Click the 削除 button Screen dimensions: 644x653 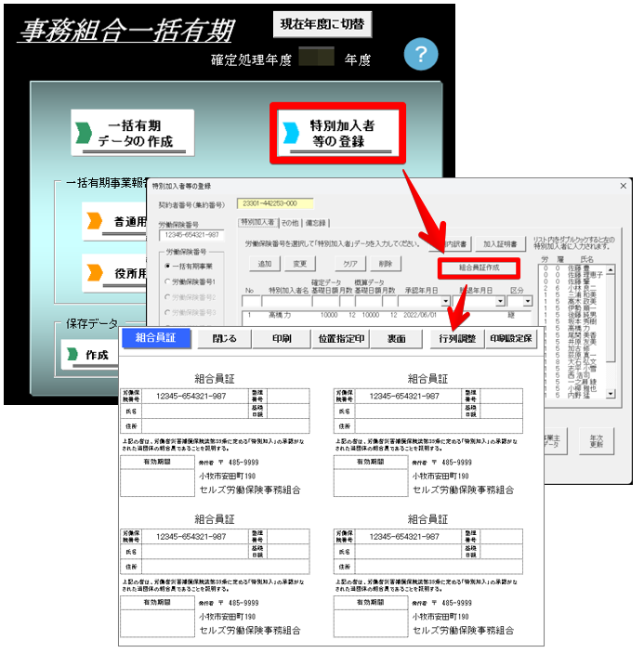[x=386, y=264]
